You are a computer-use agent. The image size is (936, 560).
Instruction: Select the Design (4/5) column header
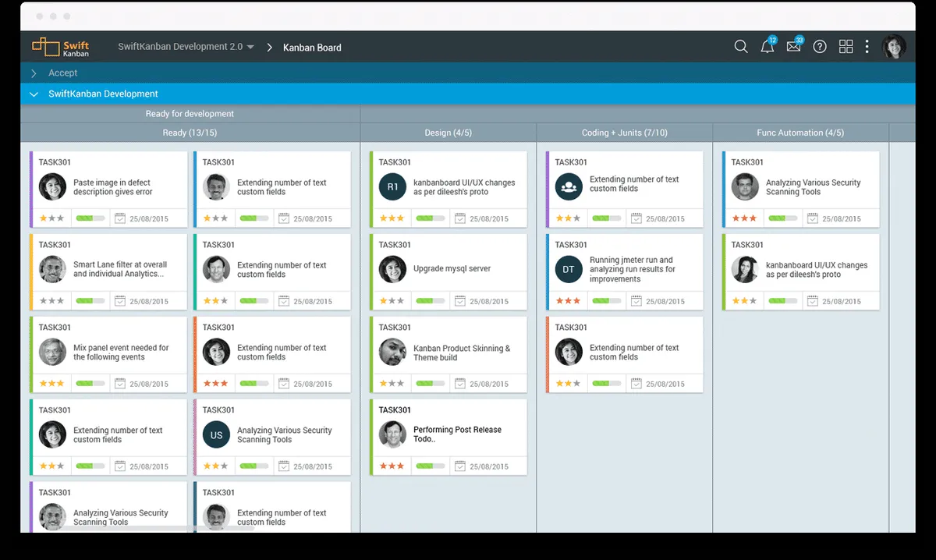click(x=448, y=133)
